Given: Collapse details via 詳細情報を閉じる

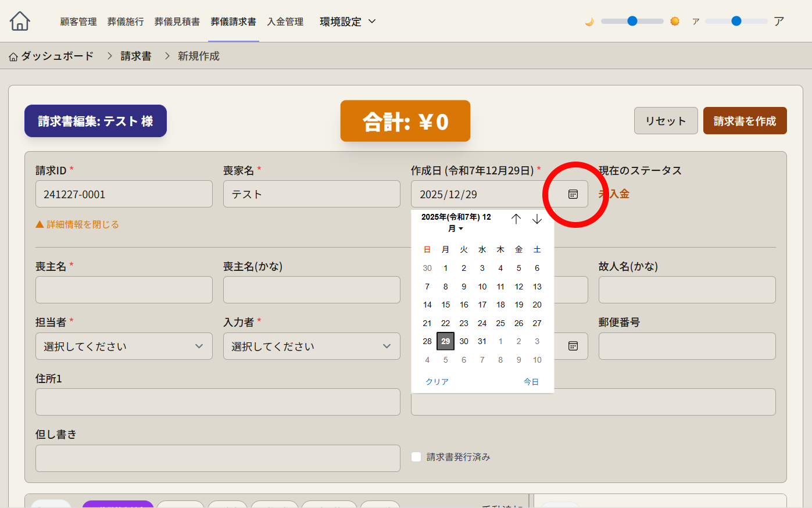Looking at the screenshot, I should point(77,224).
